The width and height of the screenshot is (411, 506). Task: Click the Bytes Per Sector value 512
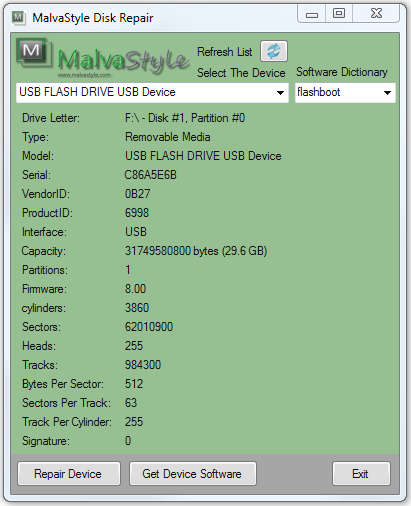pos(134,384)
